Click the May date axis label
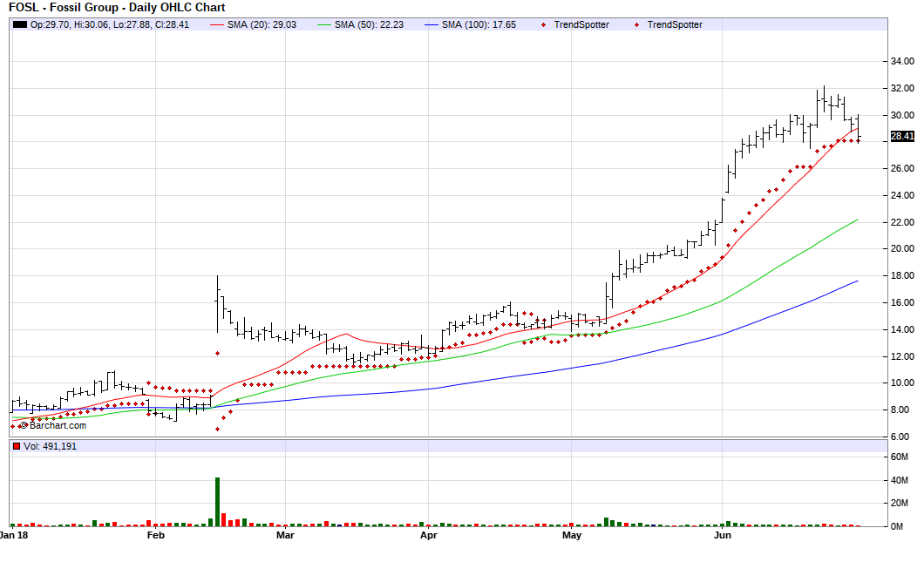The width and height of the screenshot is (924, 562). pyautogui.click(x=572, y=535)
